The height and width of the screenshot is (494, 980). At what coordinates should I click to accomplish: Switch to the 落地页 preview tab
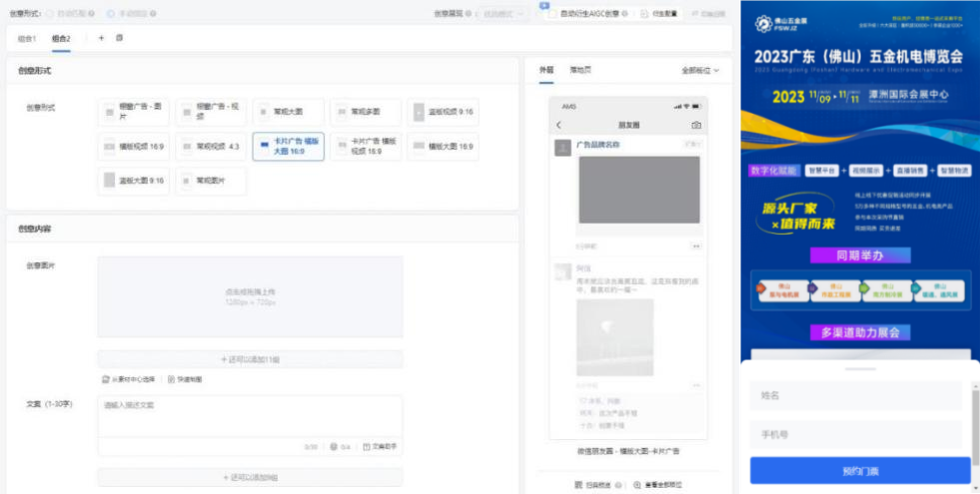(x=580, y=70)
